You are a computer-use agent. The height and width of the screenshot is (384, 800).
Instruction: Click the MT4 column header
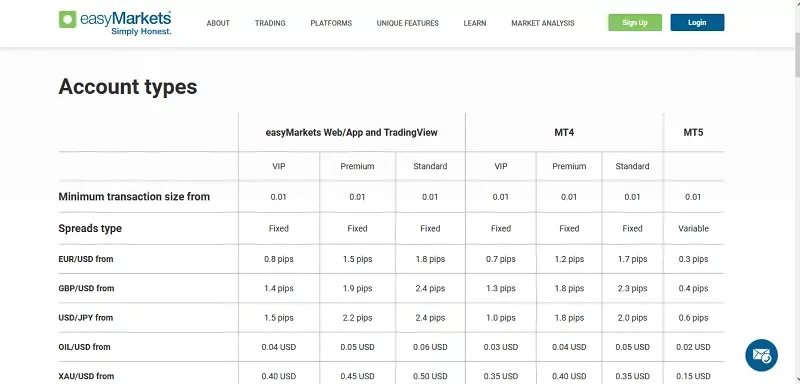click(564, 132)
